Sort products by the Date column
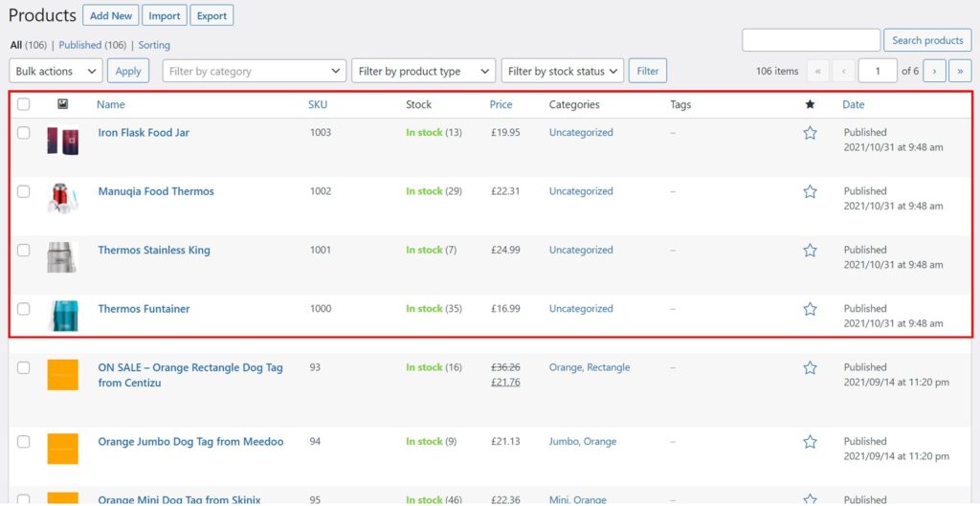 tap(853, 104)
